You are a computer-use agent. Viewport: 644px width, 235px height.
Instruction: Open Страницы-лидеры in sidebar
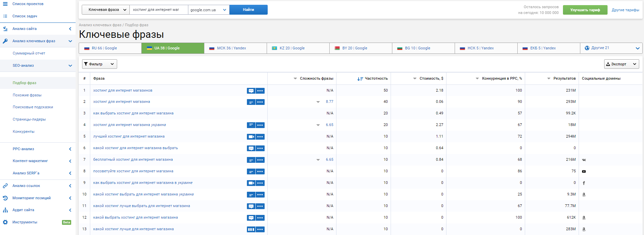point(29,120)
